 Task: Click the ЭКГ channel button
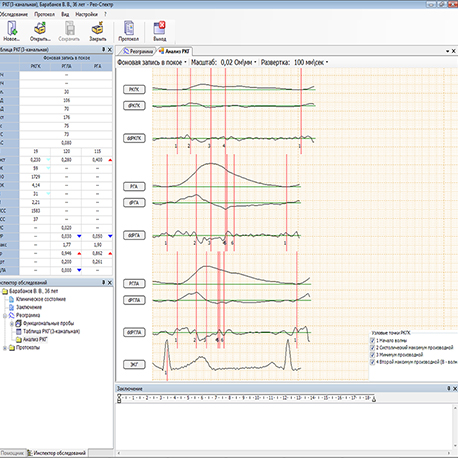(134, 364)
